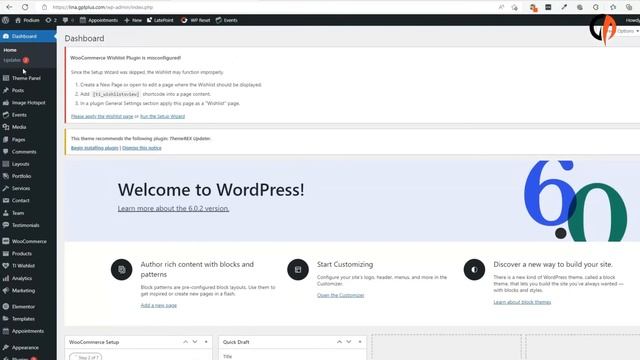Viewport: 640px width, 360px height.
Task: Open the New content menu
Action: click(133, 20)
